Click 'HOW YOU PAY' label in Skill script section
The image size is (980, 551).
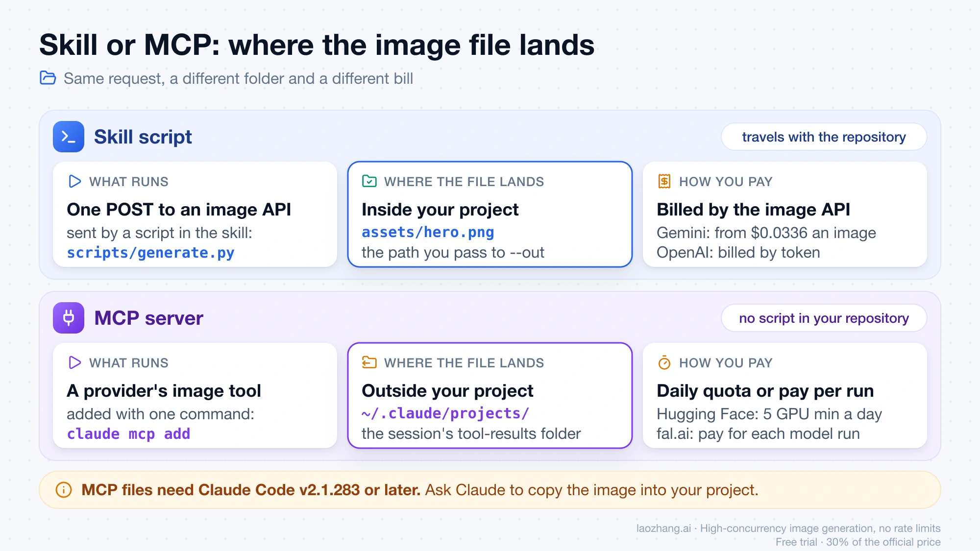click(x=726, y=182)
